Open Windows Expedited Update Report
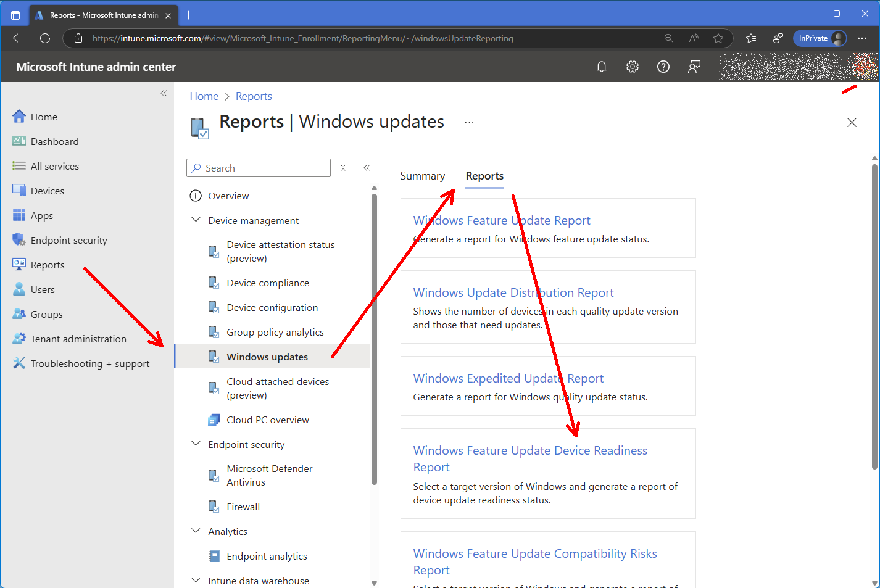Image resolution: width=880 pixels, height=588 pixels. 508,378
